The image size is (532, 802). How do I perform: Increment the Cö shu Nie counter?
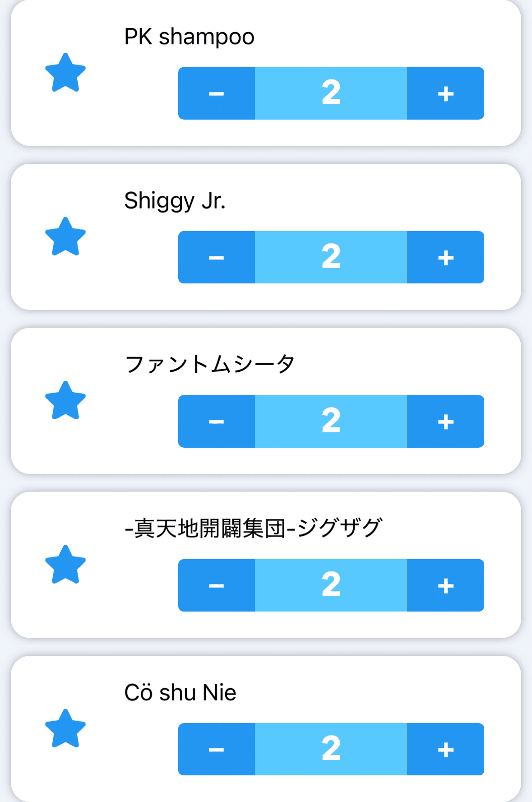point(445,749)
